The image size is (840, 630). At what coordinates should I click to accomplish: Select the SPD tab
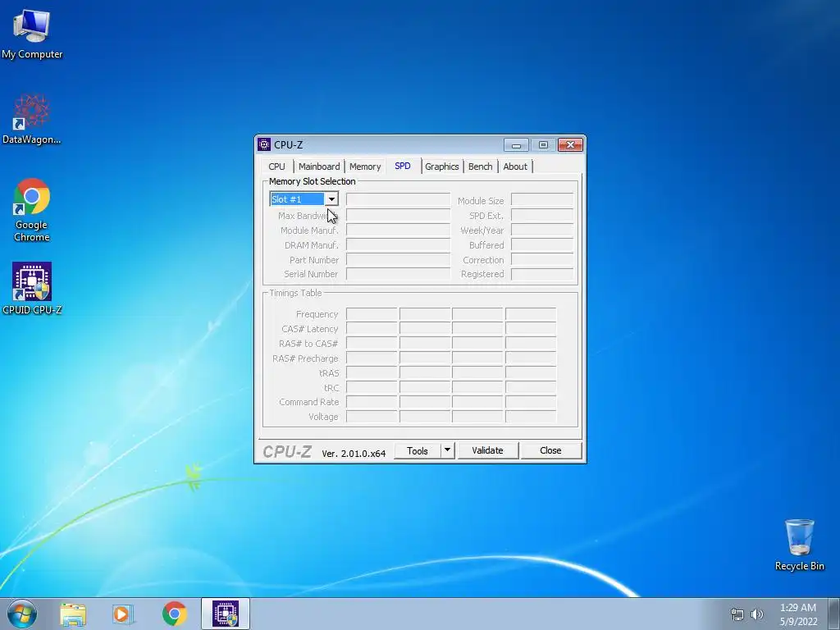(403, 166)
